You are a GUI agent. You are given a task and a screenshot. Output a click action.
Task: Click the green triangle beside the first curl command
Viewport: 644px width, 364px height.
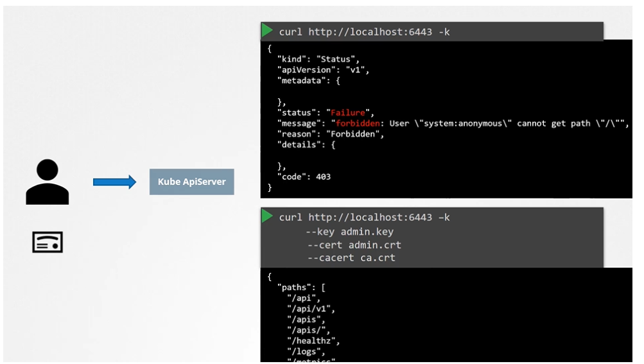pyautogui.click(x=267, y=31)
